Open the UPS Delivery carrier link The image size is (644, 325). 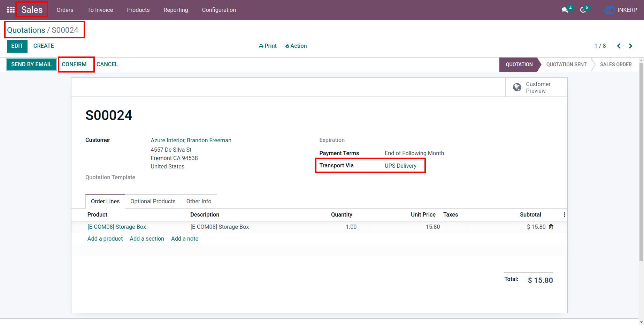tap(400, 166)
